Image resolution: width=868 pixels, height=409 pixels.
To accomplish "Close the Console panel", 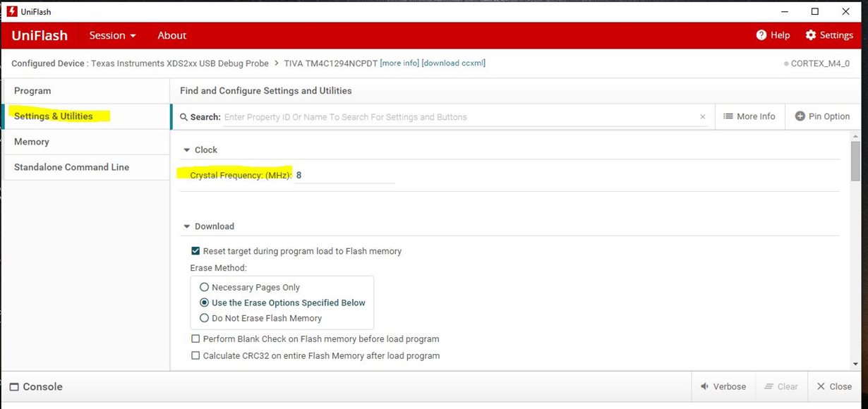I will pos(834,386).
